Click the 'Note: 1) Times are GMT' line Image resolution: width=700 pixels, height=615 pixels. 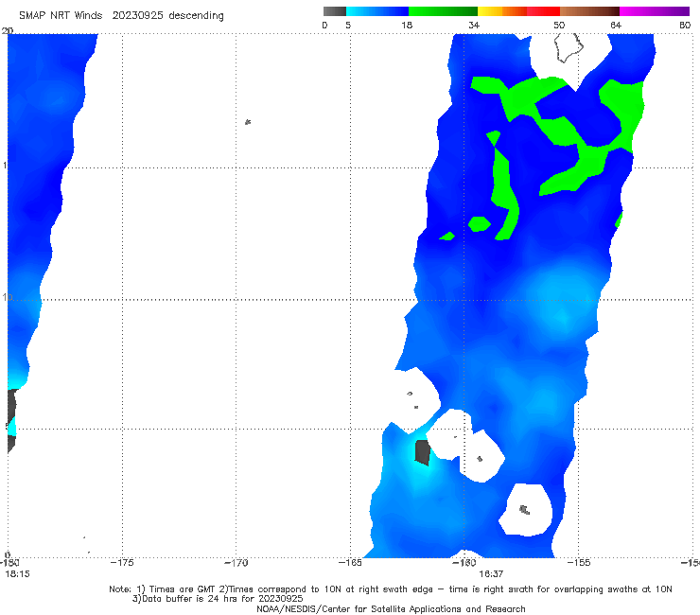391,589
